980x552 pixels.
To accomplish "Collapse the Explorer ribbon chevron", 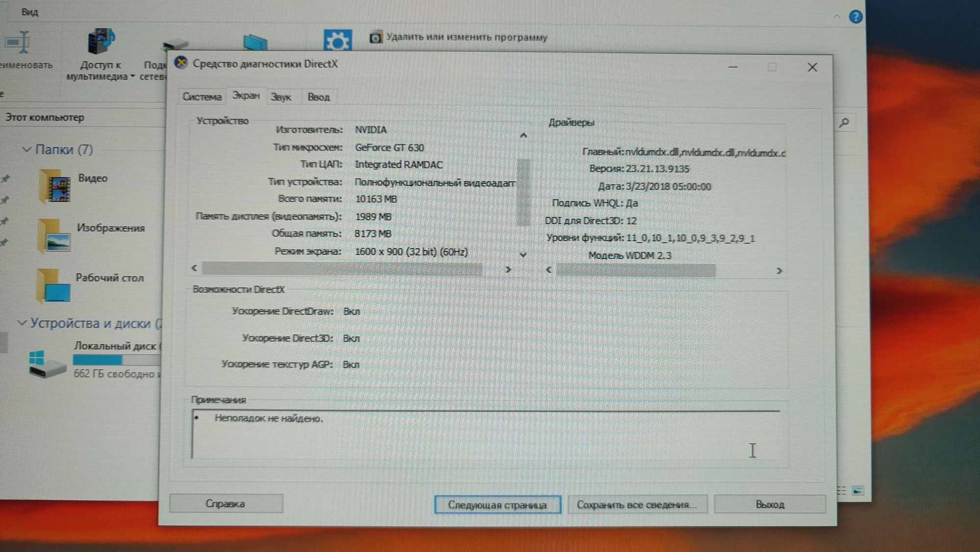I will click(837, 17).
